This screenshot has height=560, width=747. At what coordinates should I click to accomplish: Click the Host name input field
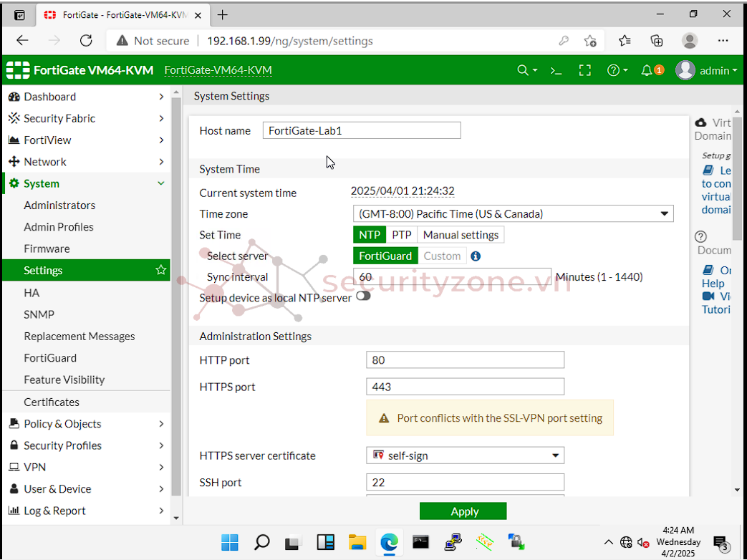coord(362,130)
